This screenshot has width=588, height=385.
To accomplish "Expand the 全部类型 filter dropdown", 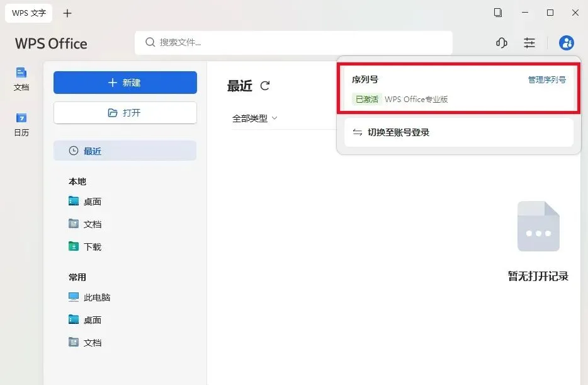I will coord(254,118).
